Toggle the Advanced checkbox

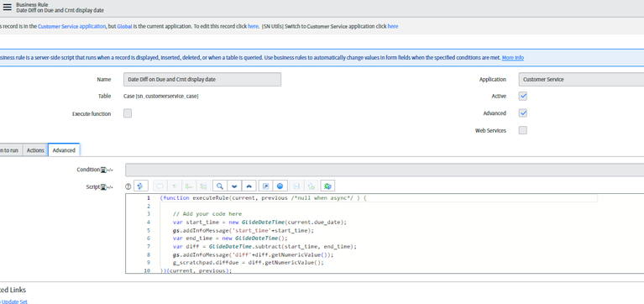coord(523,113)
